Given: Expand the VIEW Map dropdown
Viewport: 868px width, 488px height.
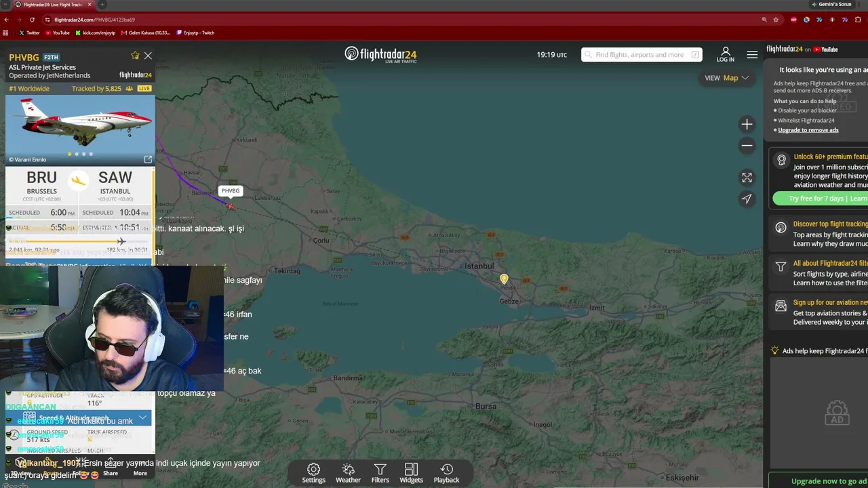Looking at the screenshot, I should 727,78.
